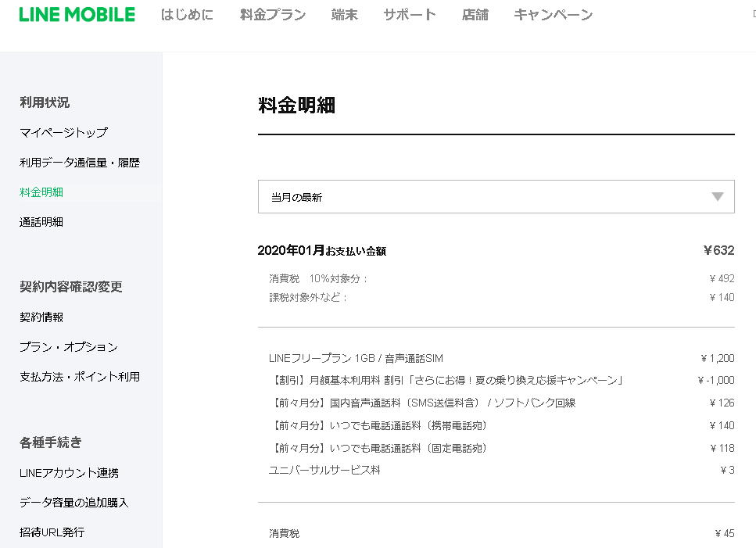Screen dimensions: 756x548
Task: Open the はじめに menu
Action: 187,15
